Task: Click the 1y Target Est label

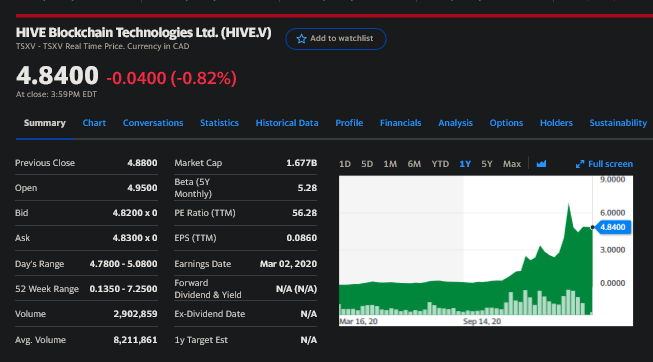Action: [201, 340]
